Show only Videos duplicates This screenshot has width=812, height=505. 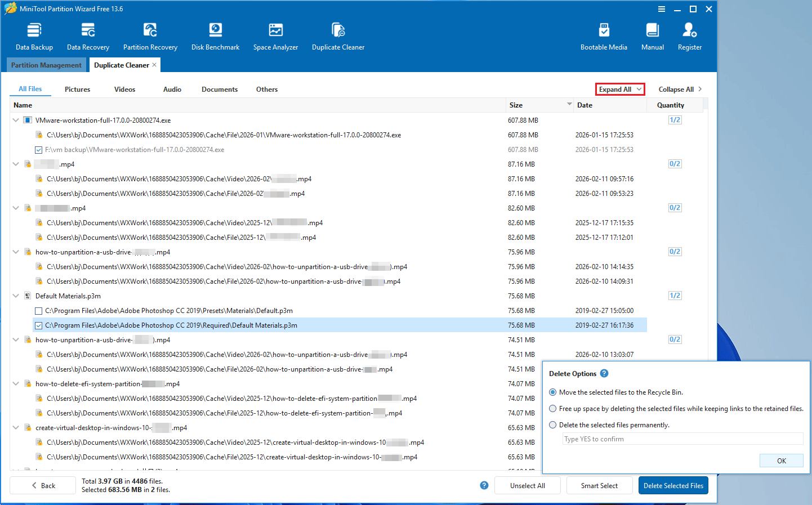[x=124, y=89]
